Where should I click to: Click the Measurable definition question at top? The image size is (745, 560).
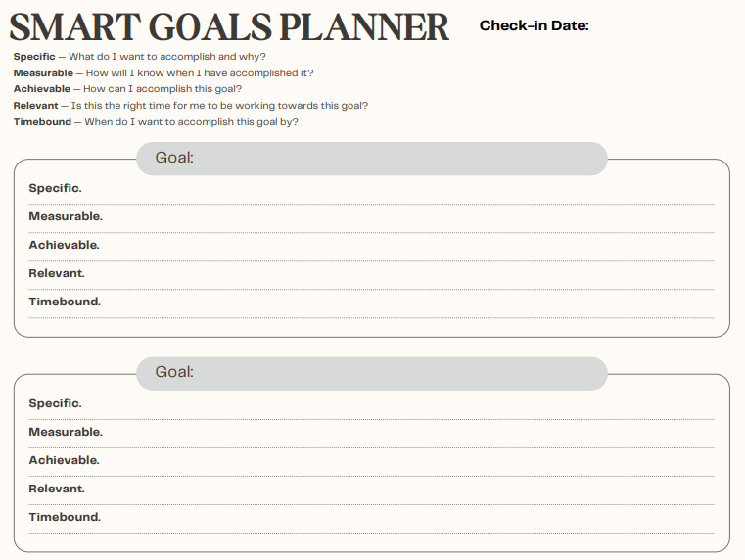pos(200,73)
